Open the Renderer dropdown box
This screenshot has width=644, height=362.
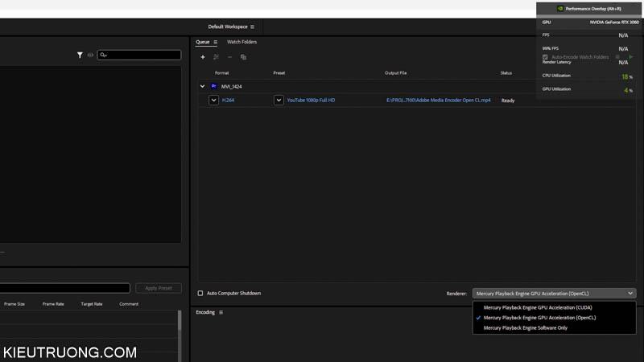[x=554, y=294]
